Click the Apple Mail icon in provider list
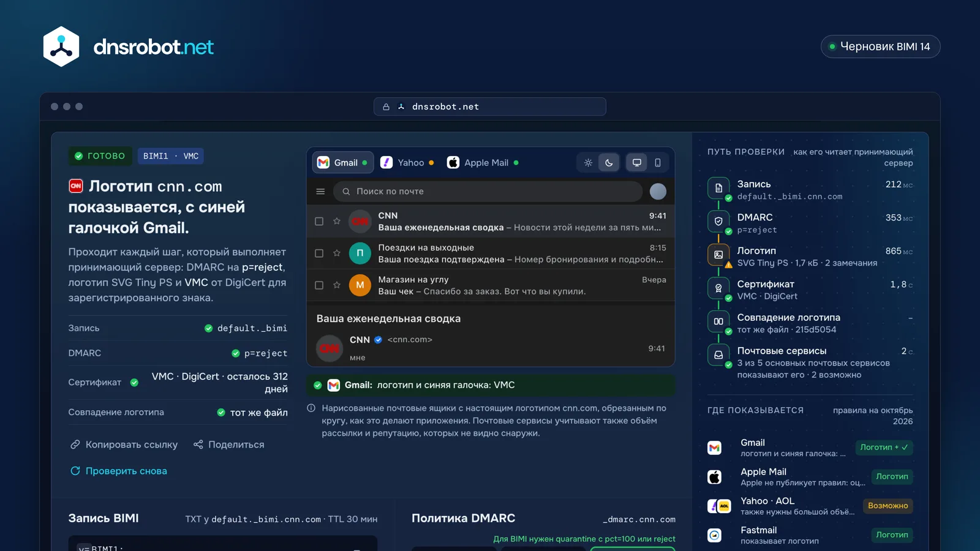The image size is (980, 551). tap(714, 477)
